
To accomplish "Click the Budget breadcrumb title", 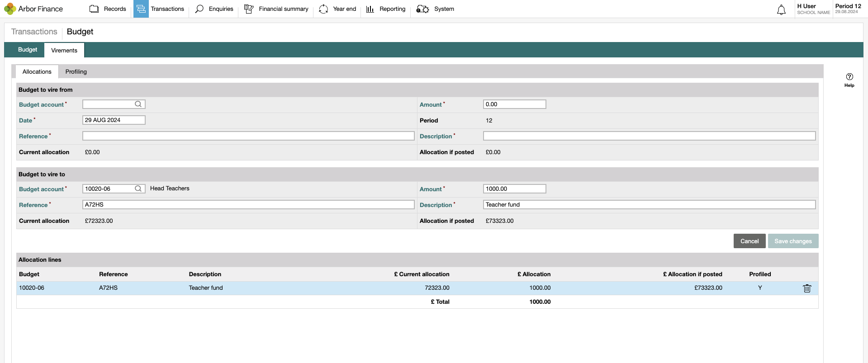I will point(80,32).
